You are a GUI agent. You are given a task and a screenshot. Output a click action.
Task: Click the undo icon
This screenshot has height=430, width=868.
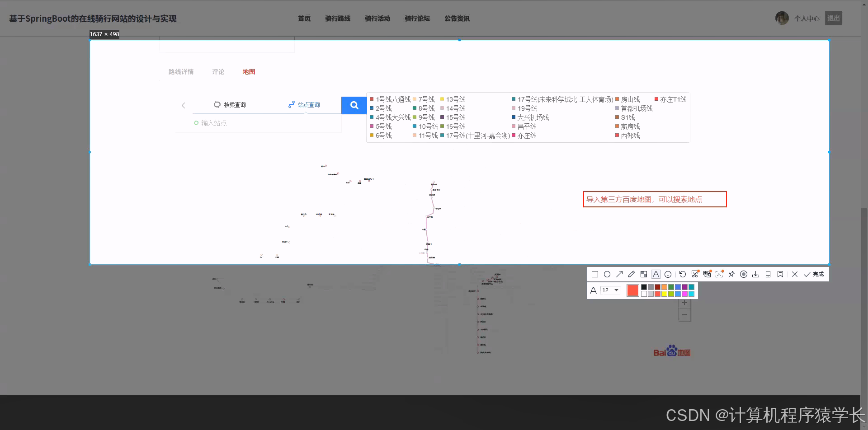click(682, 274)
